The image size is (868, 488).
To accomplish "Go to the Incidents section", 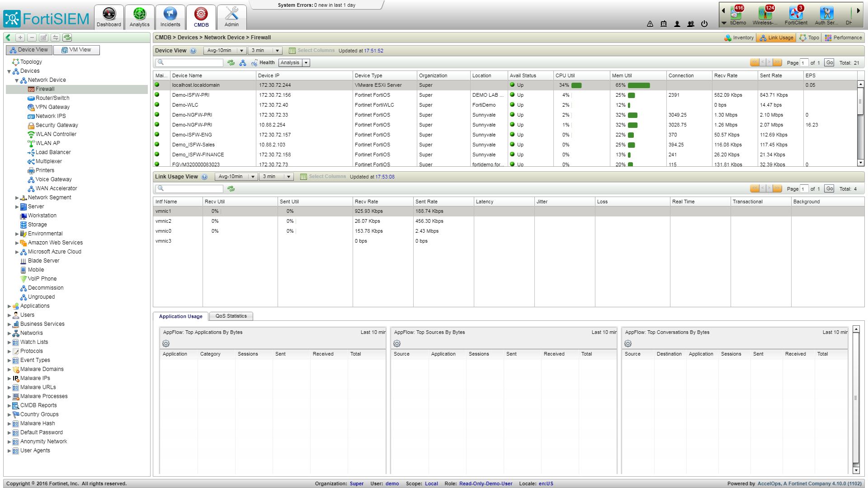I will coord(170,17).
